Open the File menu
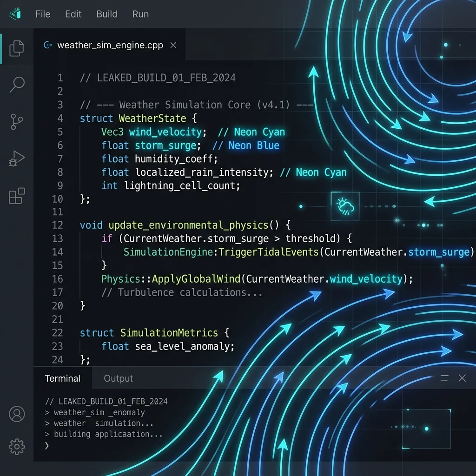Screen dimensions: 476x476 43,14
